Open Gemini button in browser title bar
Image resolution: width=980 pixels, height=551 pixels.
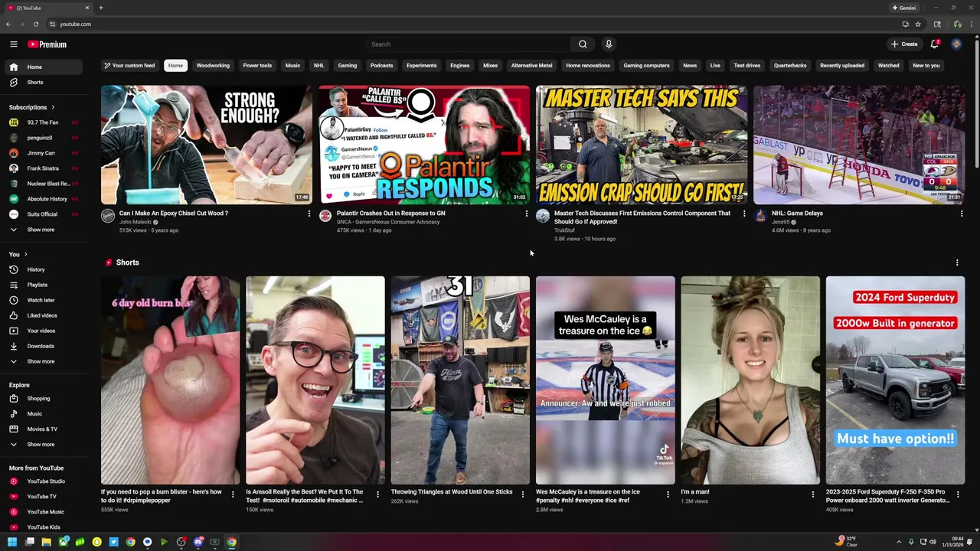(x=904, y=8)
